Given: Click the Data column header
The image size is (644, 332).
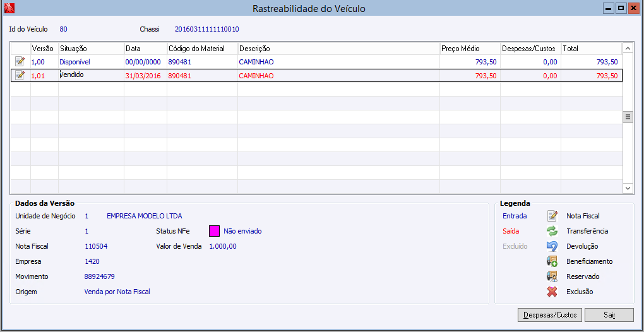Looking at the screenshot, I should coord(145,49).
